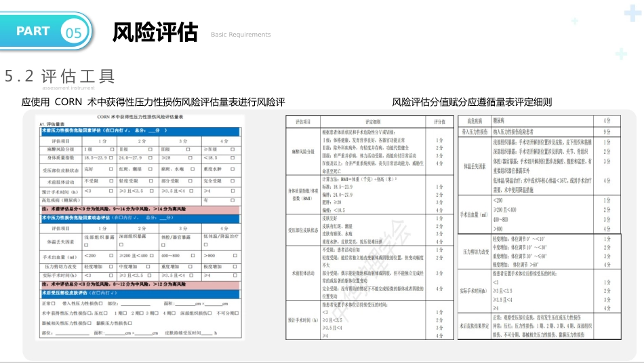Select the heading 5.2 评估工具
Screen dimensions: 644x363
point(60,76)
